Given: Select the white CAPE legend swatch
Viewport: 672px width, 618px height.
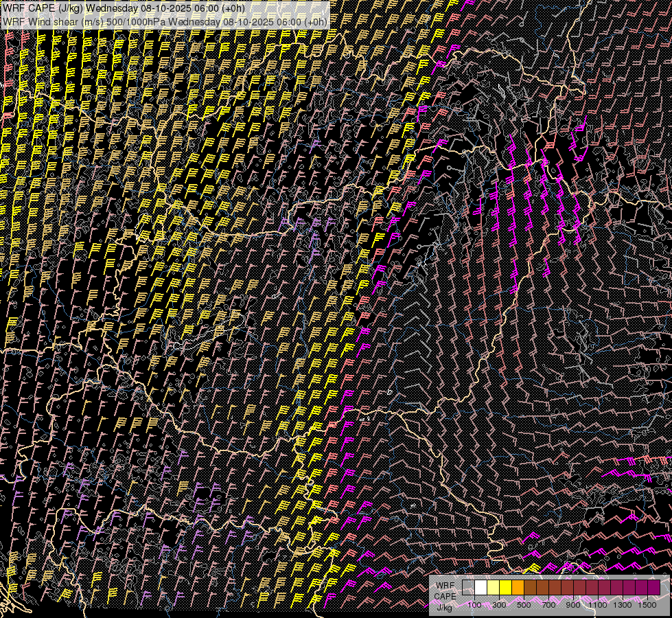Looking at the screenshot, I should click(481, 587).
